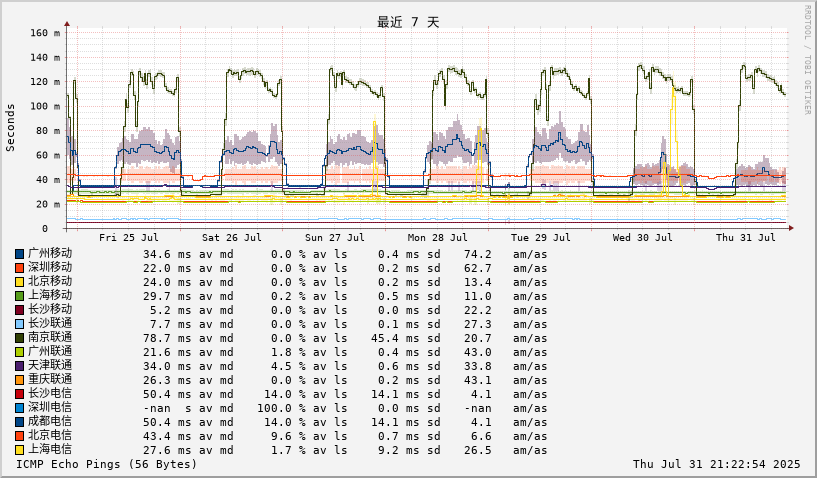The height and width of the screenshot is (478, 817).
Task: Select the 上海移动 green color swatch
Action: [19, 297]
